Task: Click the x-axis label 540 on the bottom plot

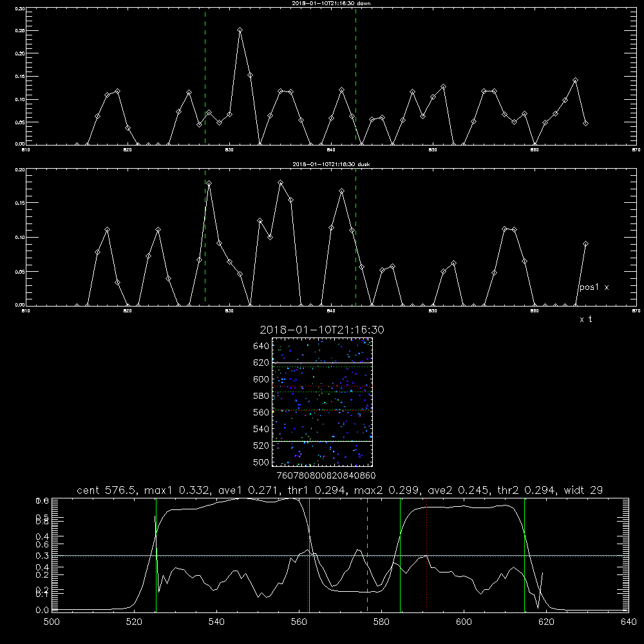Action: pyautogui.click(x=216, y=622)
